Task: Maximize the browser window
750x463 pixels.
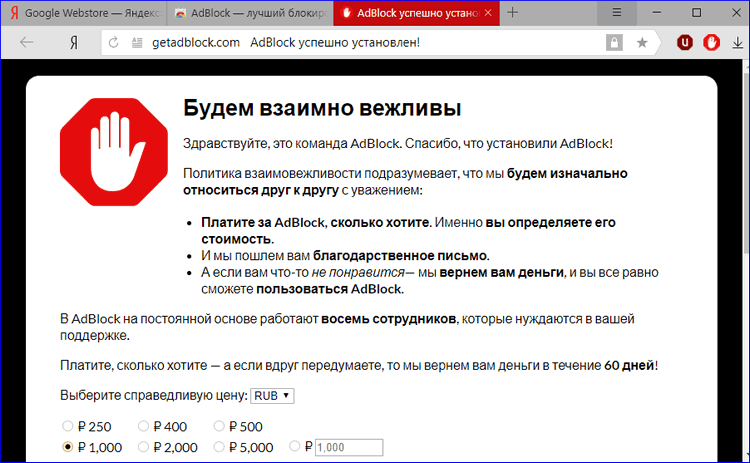Action: pos(696,13)
